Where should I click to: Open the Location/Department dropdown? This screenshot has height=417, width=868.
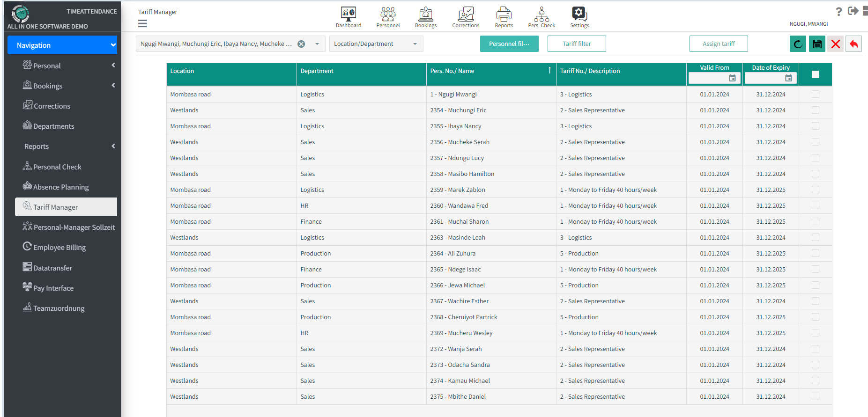[x=376, y=44]
